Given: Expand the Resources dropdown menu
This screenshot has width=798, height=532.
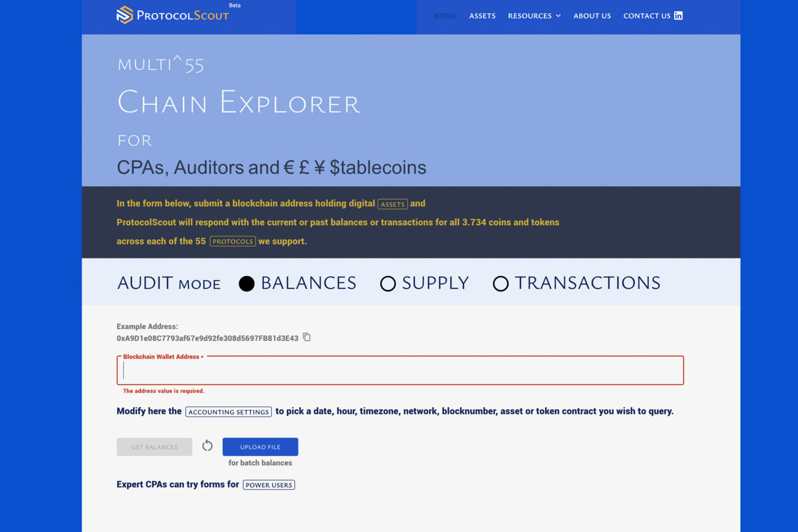Looking at the screenshot, I should tap(534, 16).
